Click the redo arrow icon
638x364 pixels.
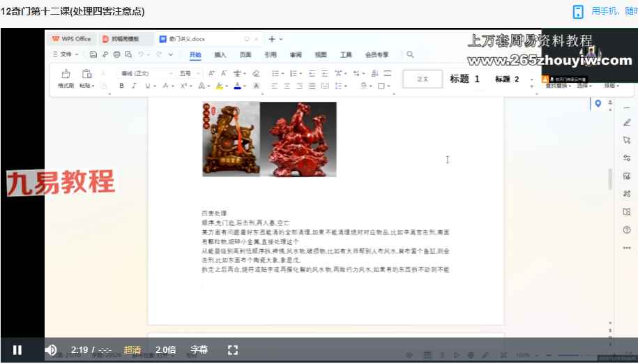pyautogui.click(x=159, y=54)
